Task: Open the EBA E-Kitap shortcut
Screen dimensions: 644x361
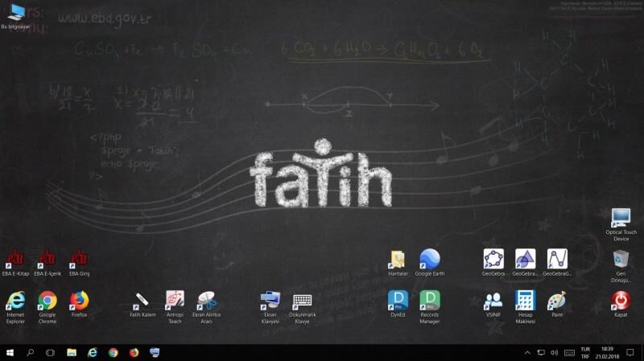Action: pos(15,263)
